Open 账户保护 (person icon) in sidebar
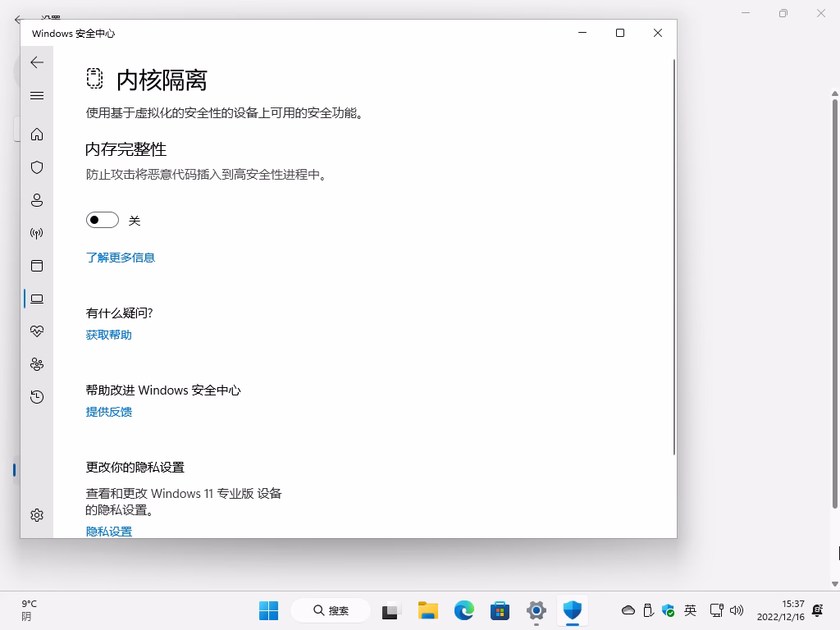The image size is (840, 630). click(36, 199)
